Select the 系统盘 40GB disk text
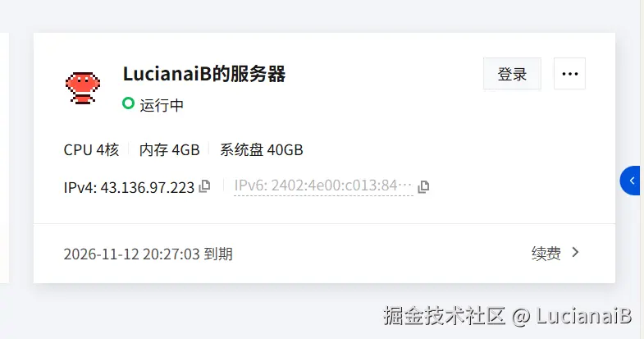 261,150
